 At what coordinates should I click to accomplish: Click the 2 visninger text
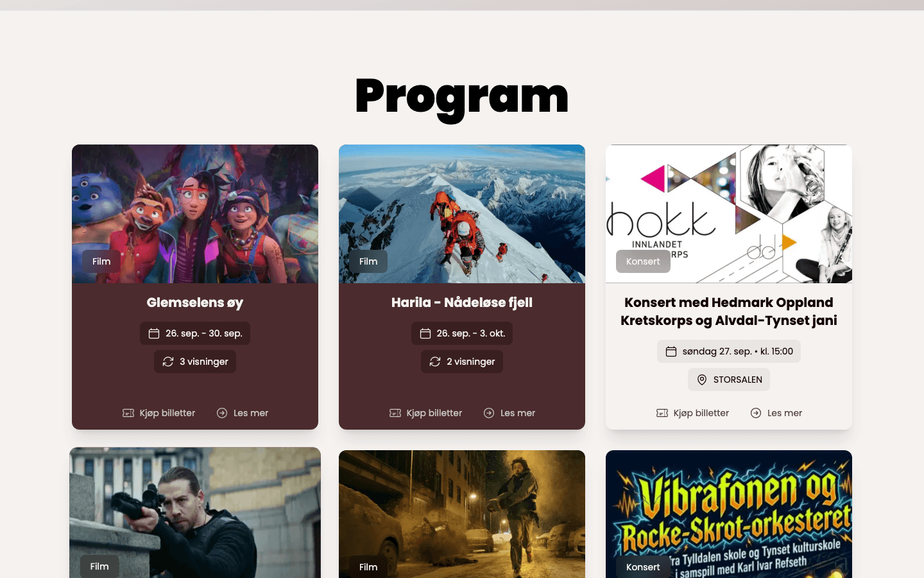pyautogui.click(x=471, y=362)
